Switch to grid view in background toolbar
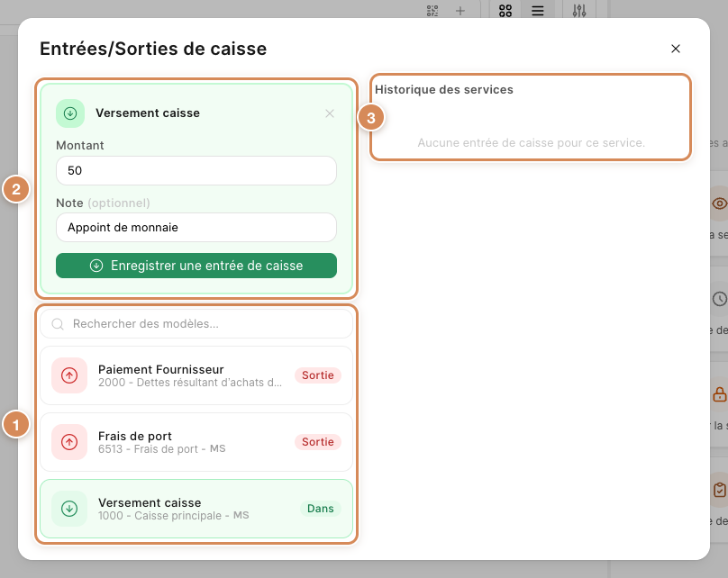The image size is (728, 578). [x=505, y=10]
